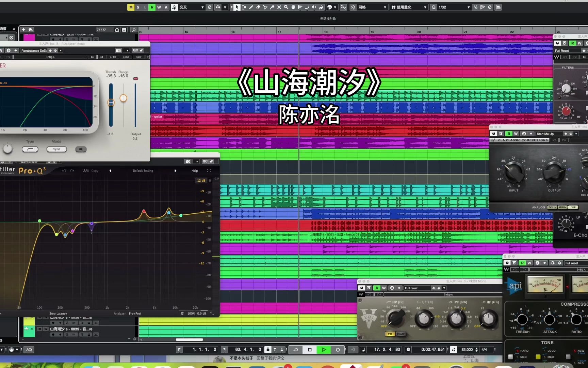The height and width of the screenshot is (368, 588).
Task: Open Start Me Up preset dropdown arrow
Action: pos(576,134)
